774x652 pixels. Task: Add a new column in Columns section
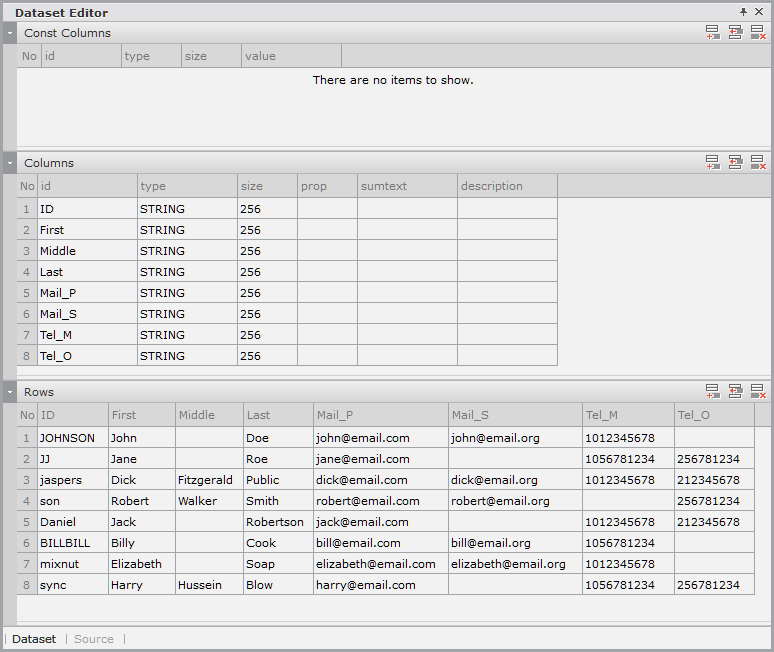(713, 162)
